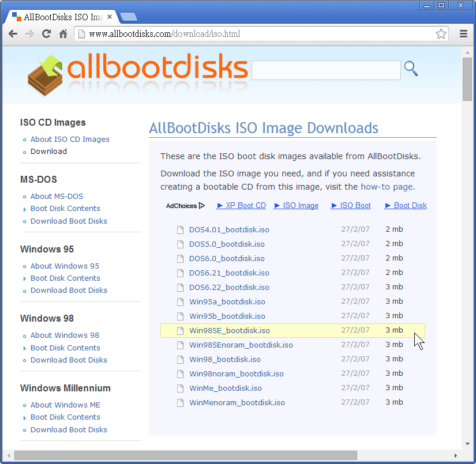Open About Windows ME link
Screen dimensions: 476x464
pyautogui.click(x=65, y=405)
